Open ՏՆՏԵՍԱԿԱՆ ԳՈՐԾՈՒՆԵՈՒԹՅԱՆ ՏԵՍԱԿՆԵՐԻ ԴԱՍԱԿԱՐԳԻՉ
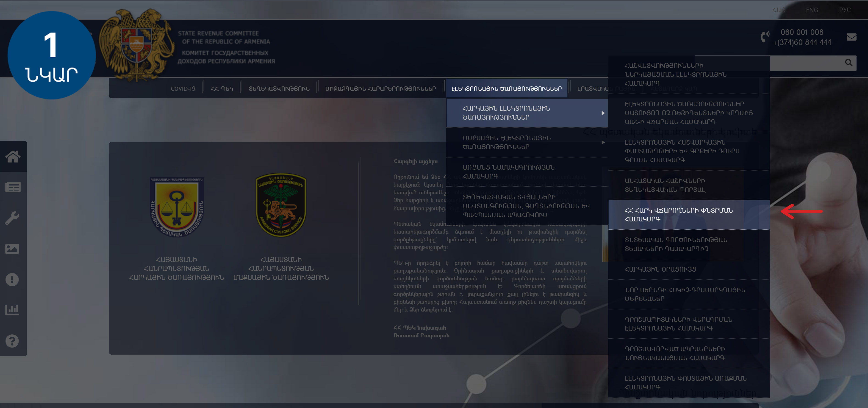This screenshot has width=868, height=408. click(x=689, y=244)
